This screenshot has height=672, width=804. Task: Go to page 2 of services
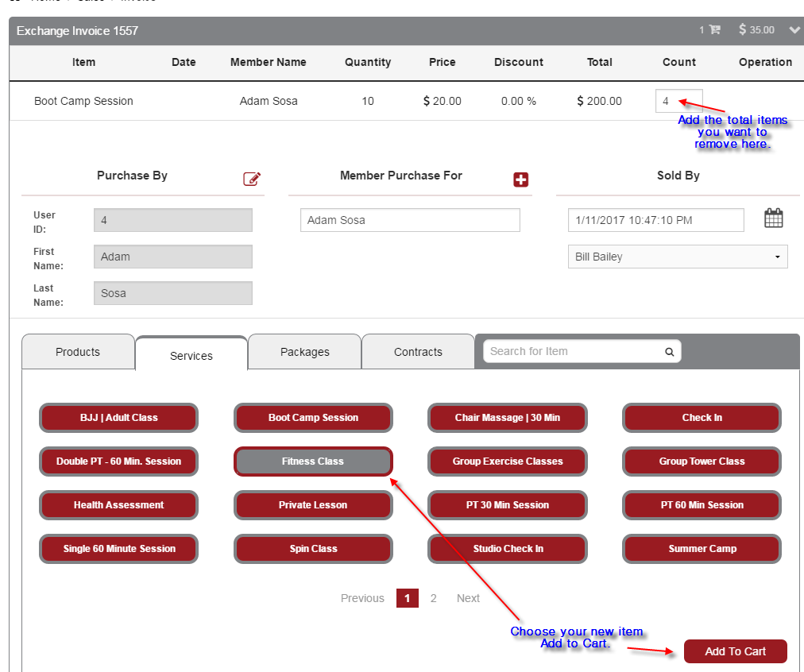point(433,598)
